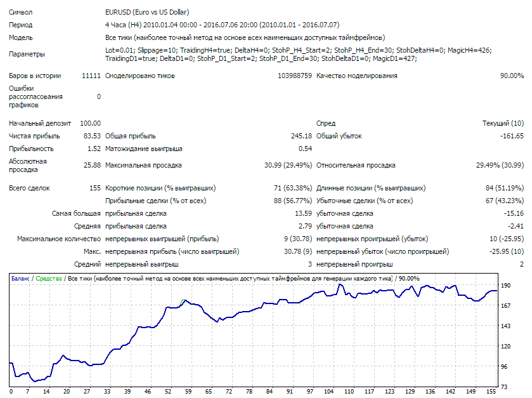The width and height of the screenshot is (532, 398).
Task: Click expected payoff value 0.54
Action: point(305,149)
